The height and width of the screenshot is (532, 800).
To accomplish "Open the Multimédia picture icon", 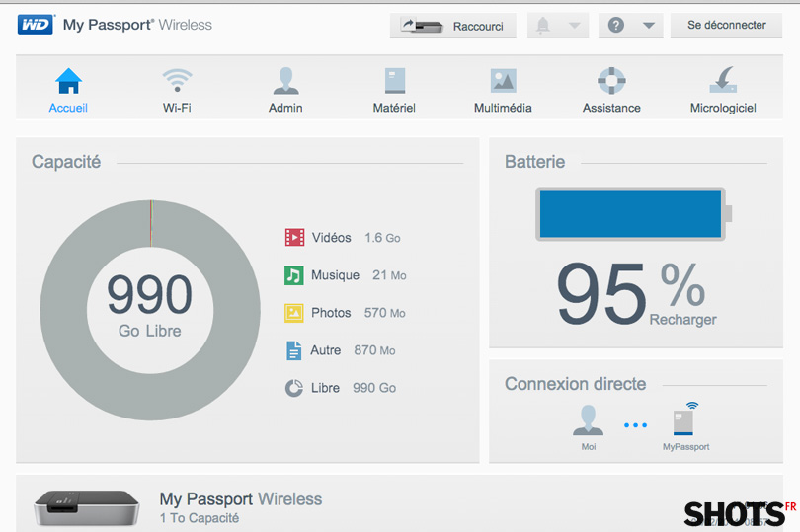I will point(503,81).
